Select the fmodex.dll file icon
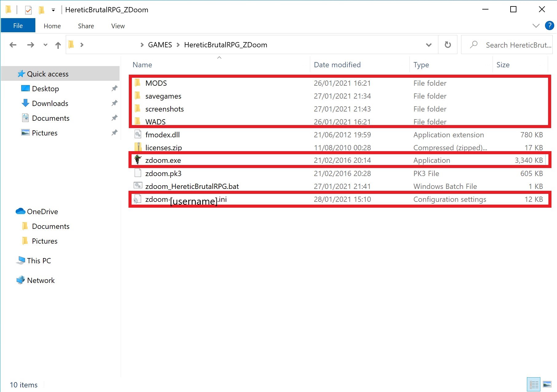This screenshot has width=557, height=392. click(138, 135)
